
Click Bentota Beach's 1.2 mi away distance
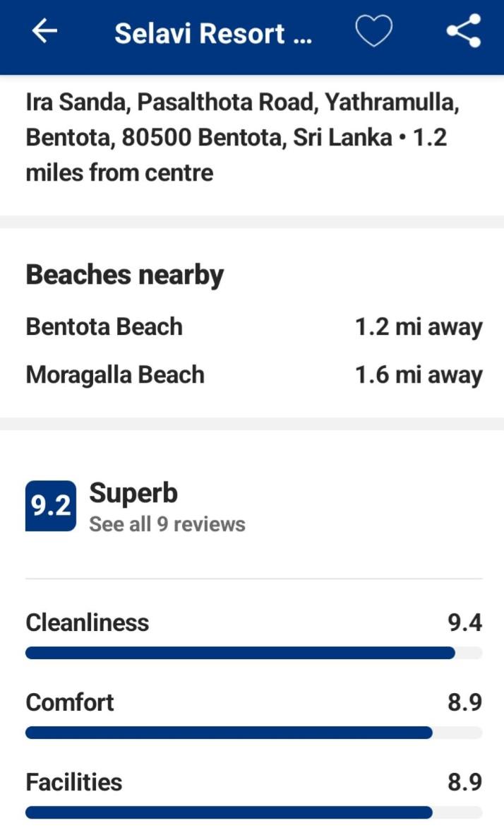(x=419, y=327)
